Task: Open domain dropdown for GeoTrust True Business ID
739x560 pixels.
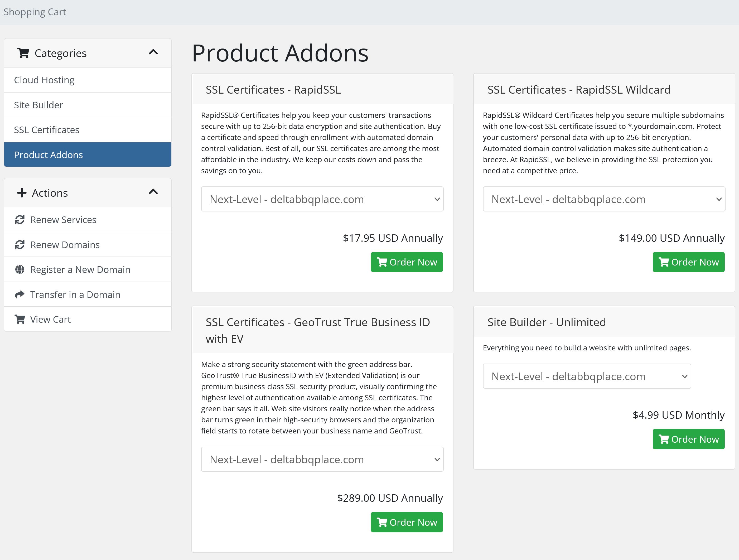Action: coord(322,459)
